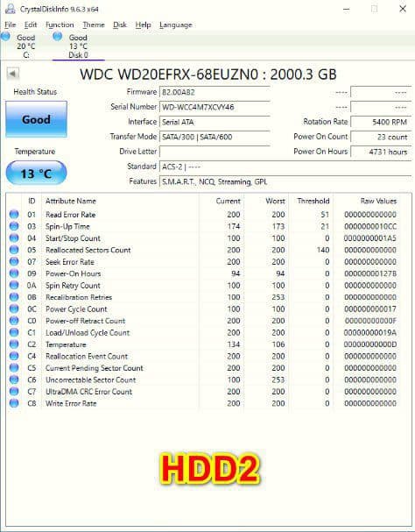Click the ID column header
The width and height of the screenshot is (415, 532).
[32, 201]
